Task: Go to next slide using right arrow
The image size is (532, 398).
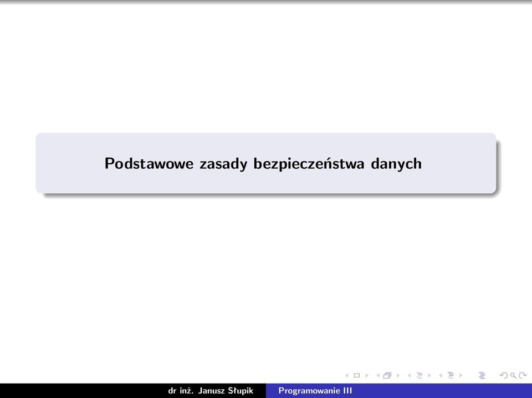Action: tap(367, 375)
